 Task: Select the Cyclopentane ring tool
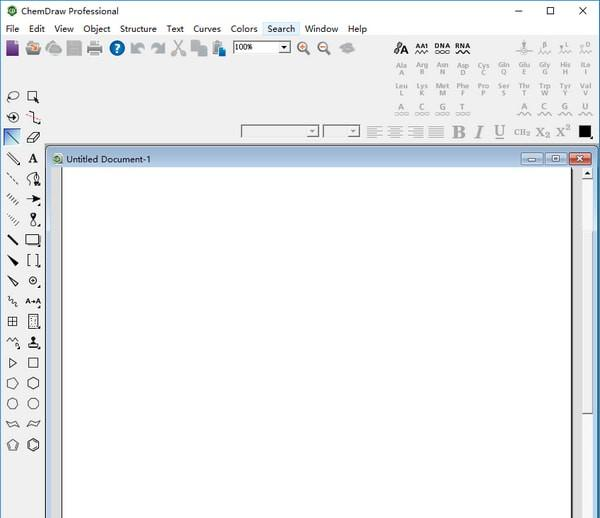[13, 383]
